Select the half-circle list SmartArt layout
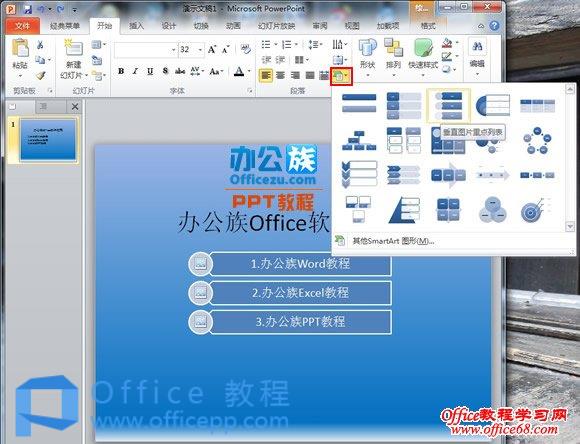Viewport: 580px width, 444px height. pyautogui.click(x=492, y=105)
